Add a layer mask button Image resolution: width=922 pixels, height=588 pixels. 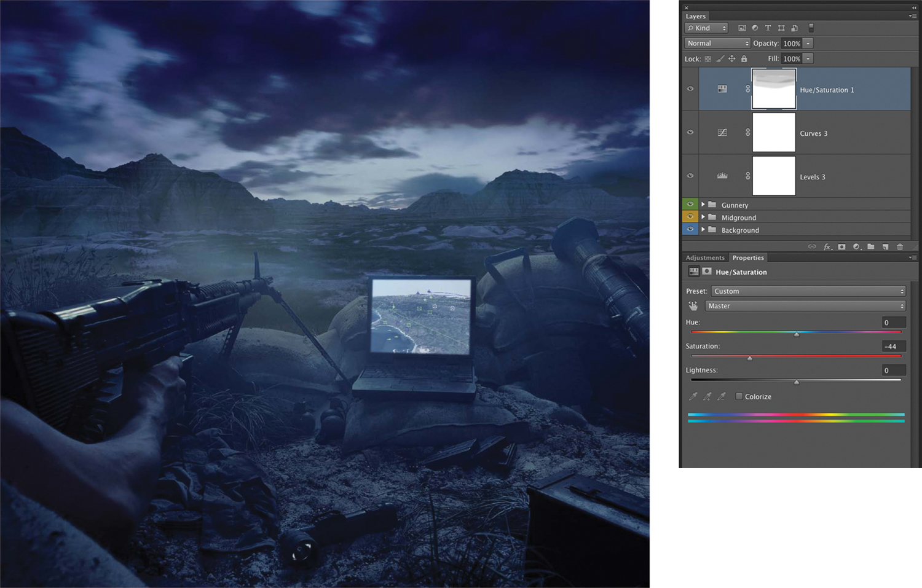coord(842,247)
